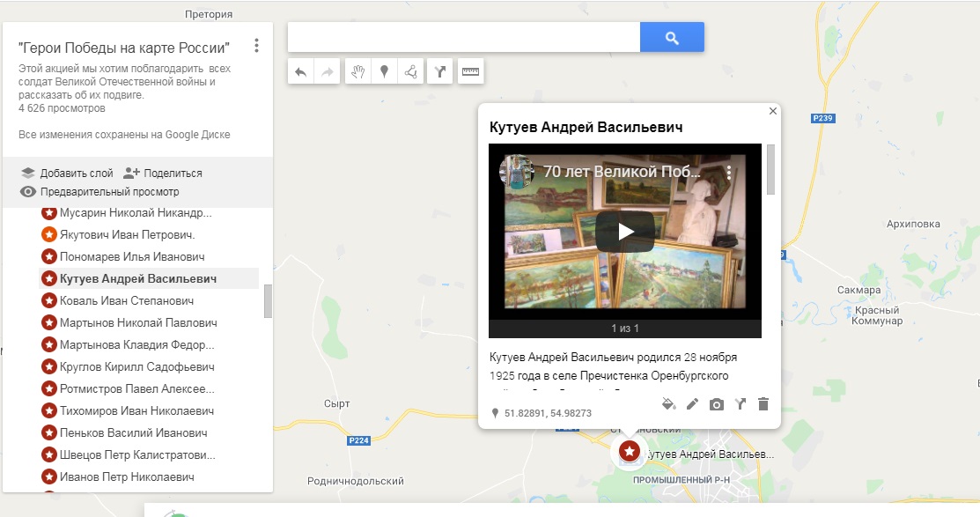The image size is (980, 517).
Task: Click the sidebar list scrollbar thumb
Action: click(x=268, y=301)
